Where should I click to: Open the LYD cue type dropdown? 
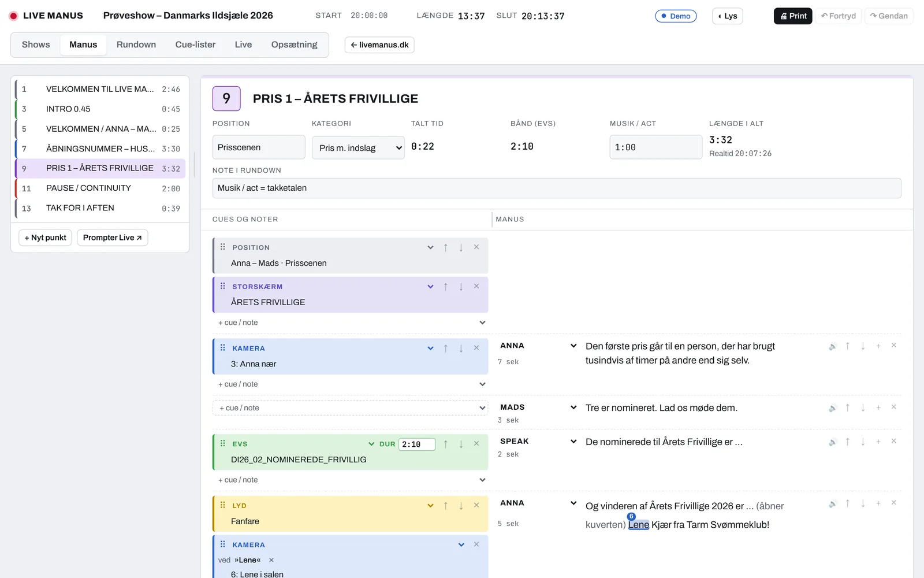430,506
